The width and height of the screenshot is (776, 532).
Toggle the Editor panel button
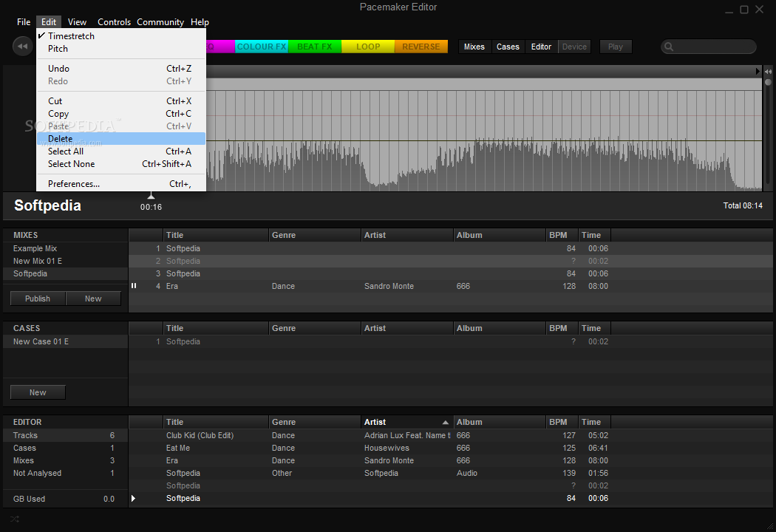(x=541, y=47)
